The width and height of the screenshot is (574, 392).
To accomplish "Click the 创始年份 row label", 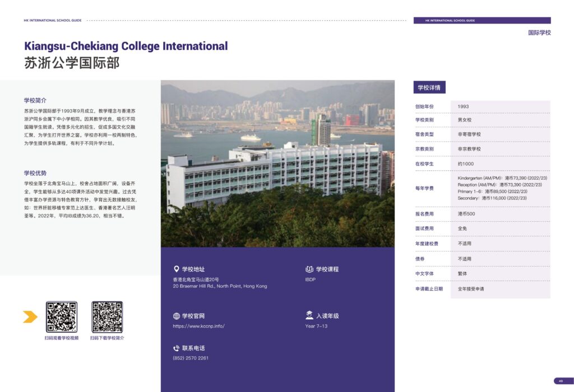I will (x=424, y=106).
